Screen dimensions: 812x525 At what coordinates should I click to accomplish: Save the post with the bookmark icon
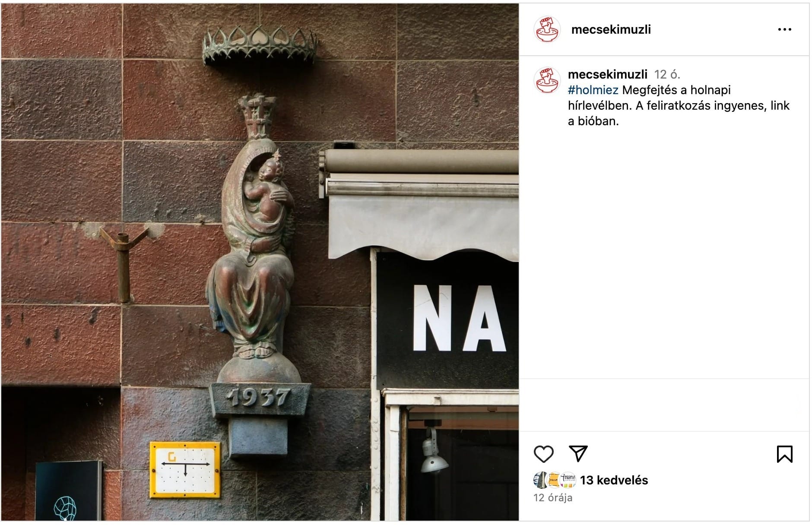point(784,454)
